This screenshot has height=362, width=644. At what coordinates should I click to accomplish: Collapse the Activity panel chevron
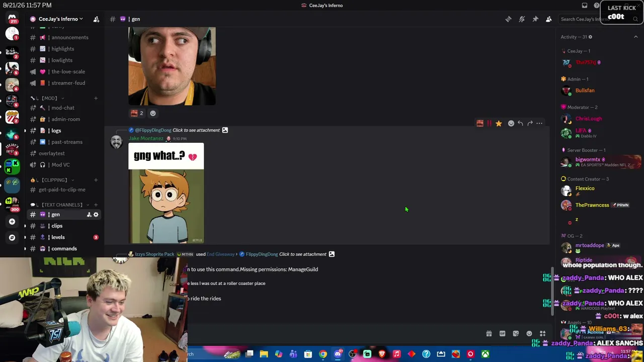[x=635, y=37]
